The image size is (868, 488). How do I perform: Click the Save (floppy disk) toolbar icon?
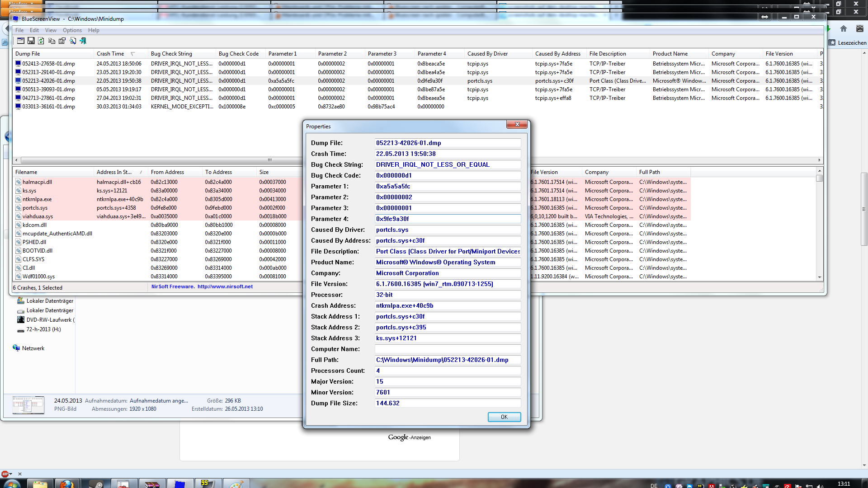(31, 41)
